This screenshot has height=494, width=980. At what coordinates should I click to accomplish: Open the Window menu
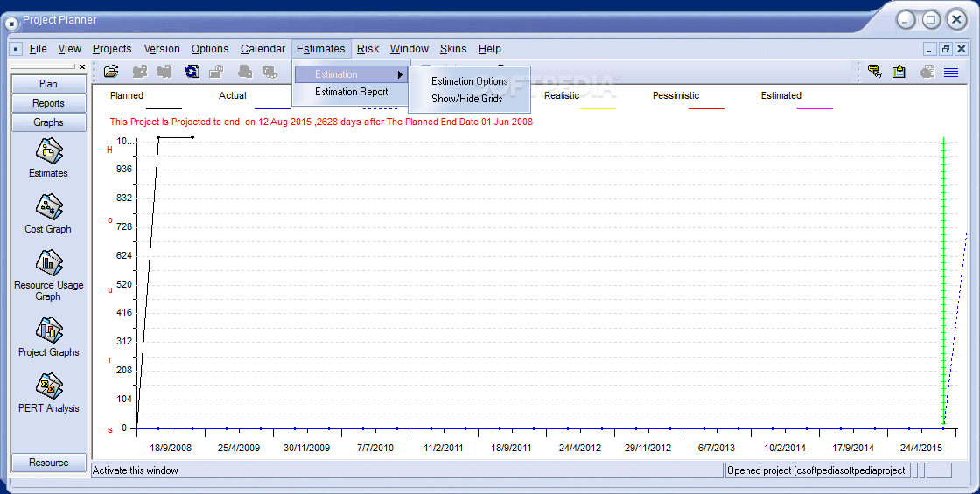[409, 49]
